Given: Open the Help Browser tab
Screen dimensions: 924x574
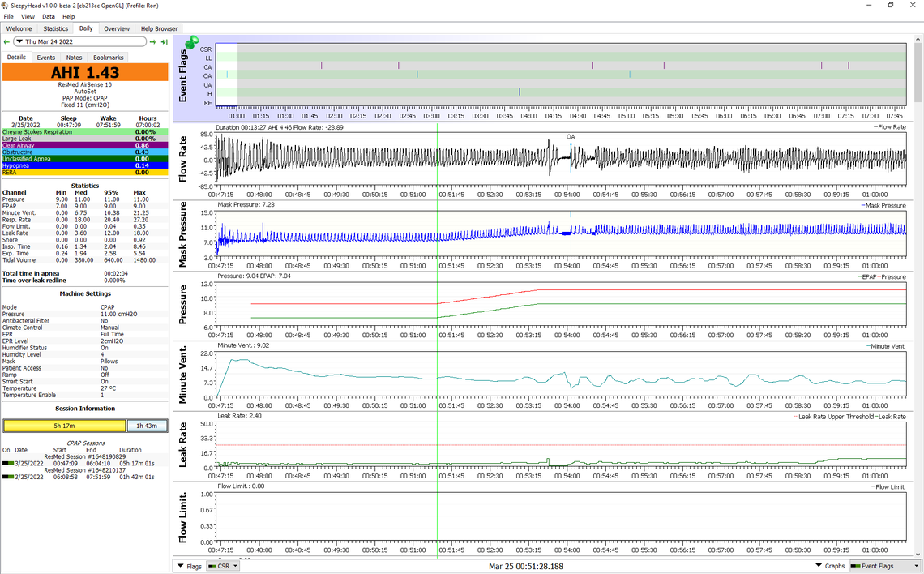Looking at the screenshot, I should tap(159, 28).
